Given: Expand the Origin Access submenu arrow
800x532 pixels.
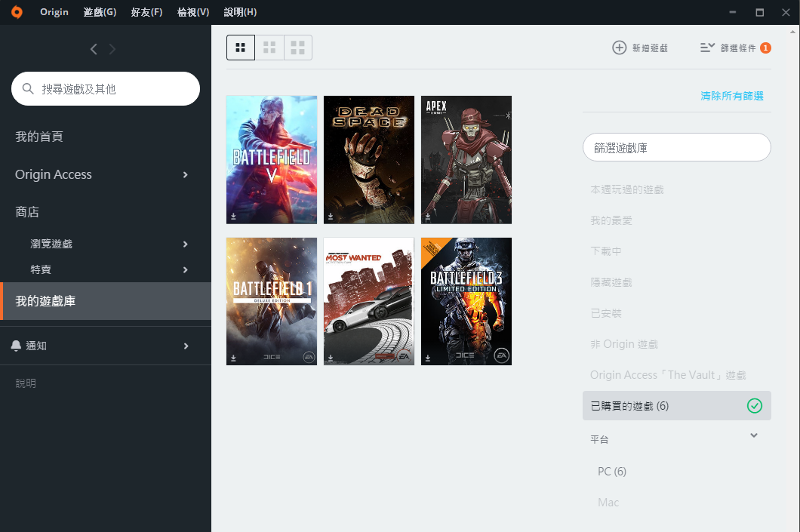Looking at the screenshot, I should coord(185,174).
